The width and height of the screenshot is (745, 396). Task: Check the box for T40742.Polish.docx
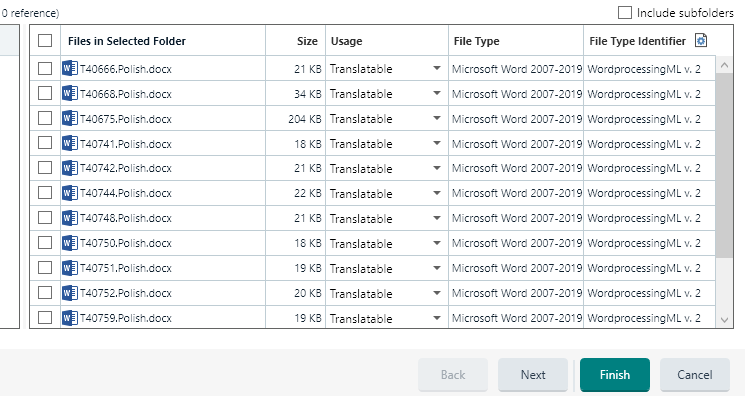[45, 168]
